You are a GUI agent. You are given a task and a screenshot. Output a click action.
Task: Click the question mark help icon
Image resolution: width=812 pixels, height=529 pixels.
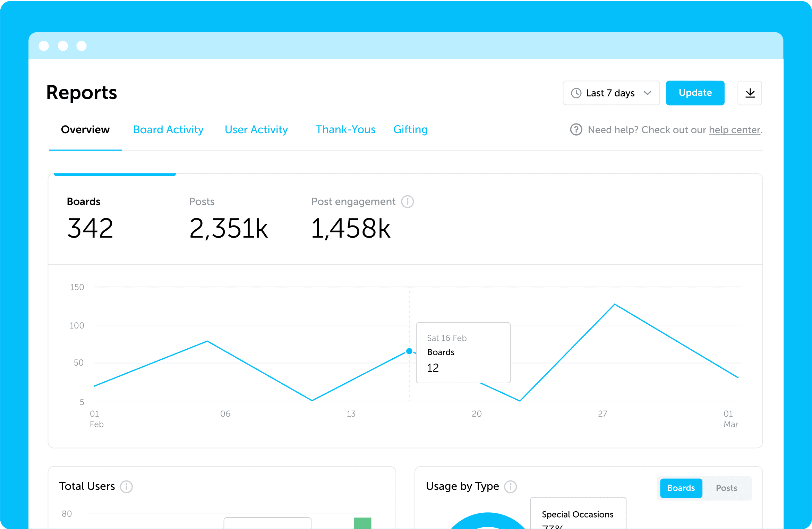pyautogui.click(x=576, y=130)
